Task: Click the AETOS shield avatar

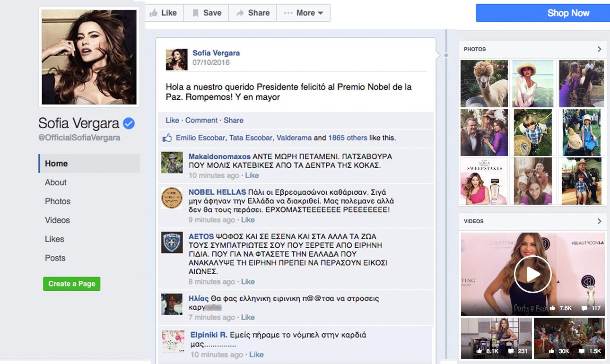Action: click(x=172, y=242)
